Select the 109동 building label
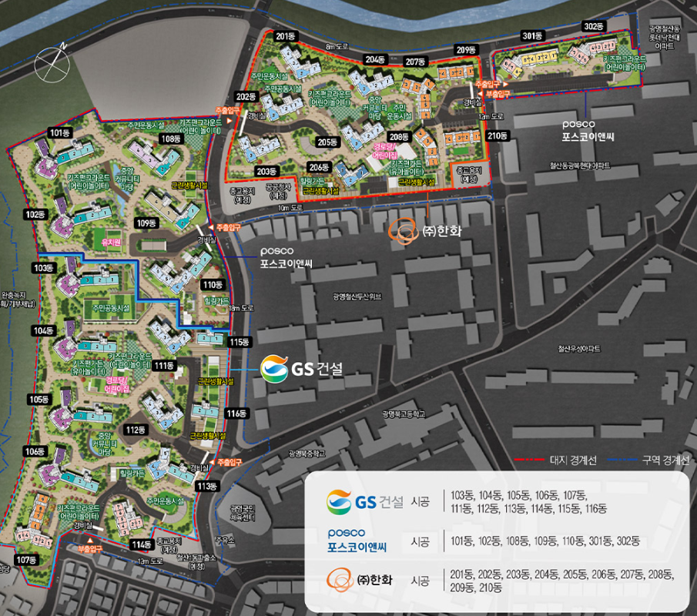 (146, 223)
